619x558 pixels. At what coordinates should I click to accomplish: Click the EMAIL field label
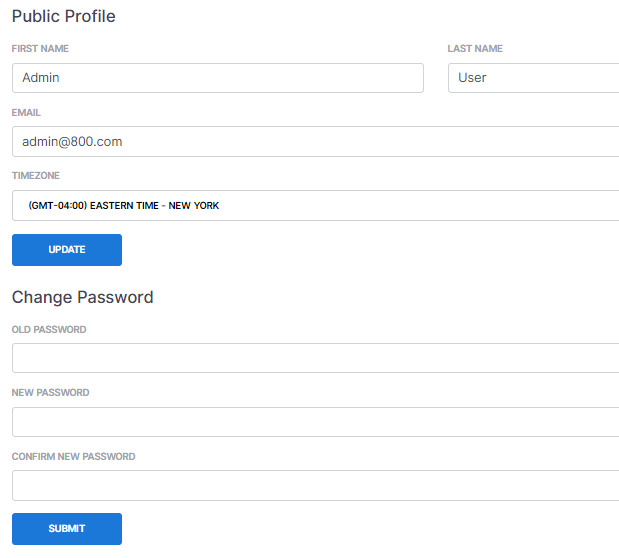click(26, 113)
